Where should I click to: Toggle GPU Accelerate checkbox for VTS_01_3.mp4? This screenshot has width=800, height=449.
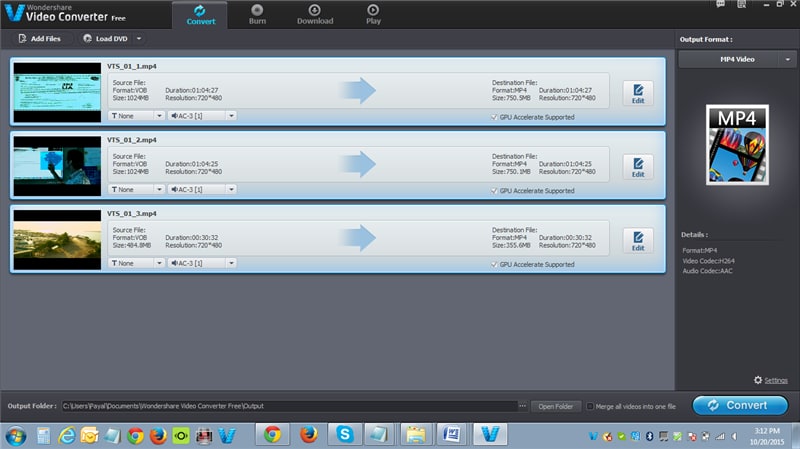pos(494,265)
